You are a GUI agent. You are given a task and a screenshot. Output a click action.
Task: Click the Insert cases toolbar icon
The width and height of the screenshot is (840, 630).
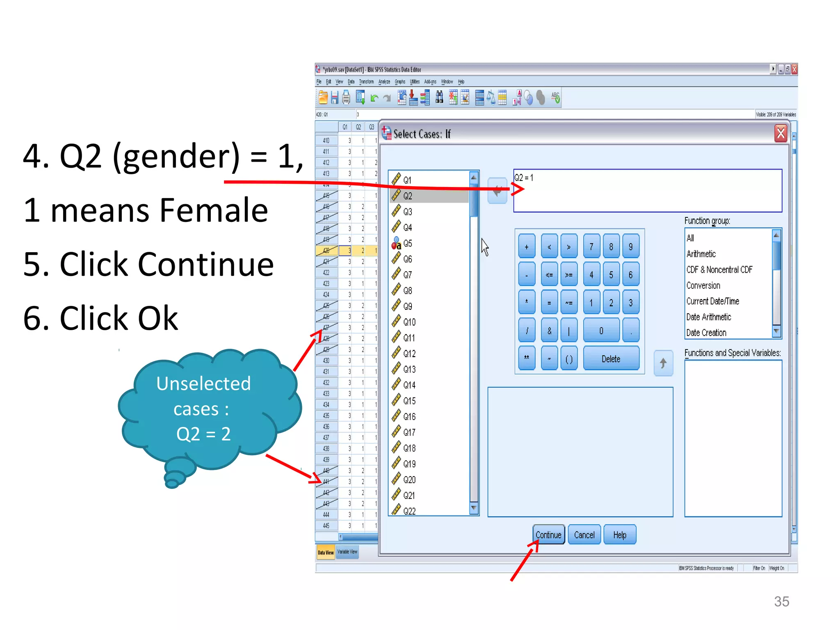tap(453, 97)
